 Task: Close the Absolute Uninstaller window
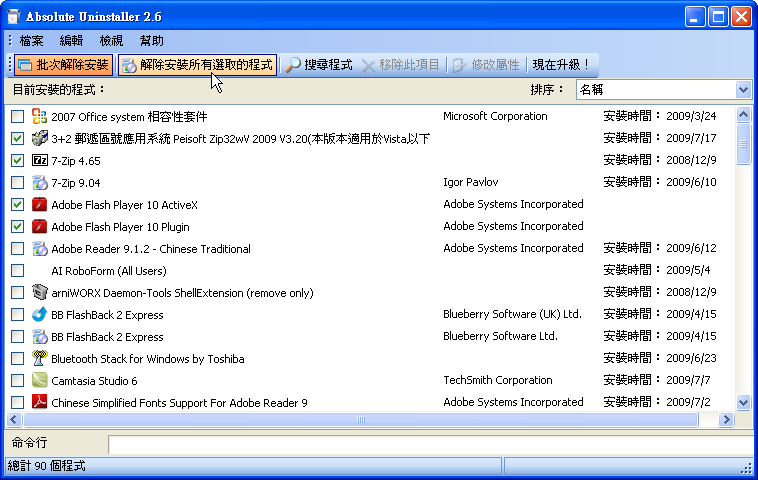coord(741,17)
